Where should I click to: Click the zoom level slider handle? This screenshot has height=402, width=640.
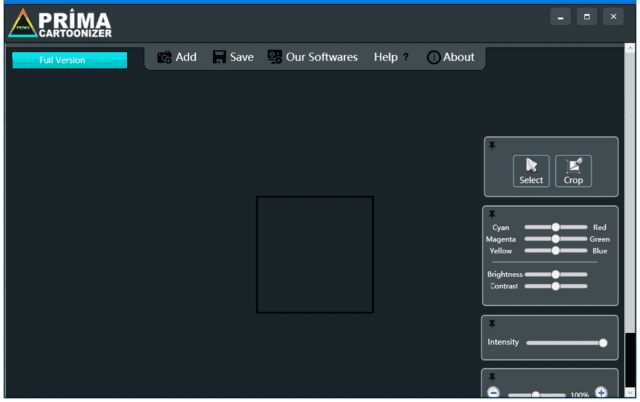pos(536,395)
